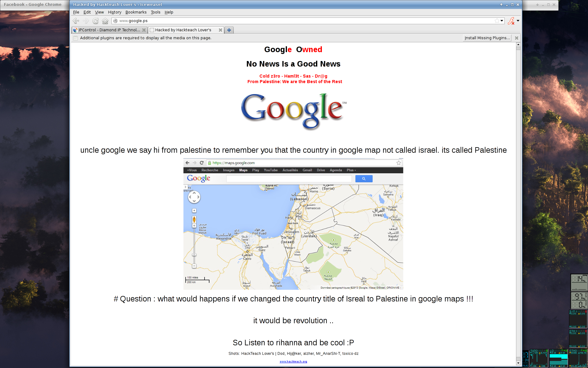Click the SIT network monitor widget
This screenshot has height=368, width=588.
coord(578,319)
